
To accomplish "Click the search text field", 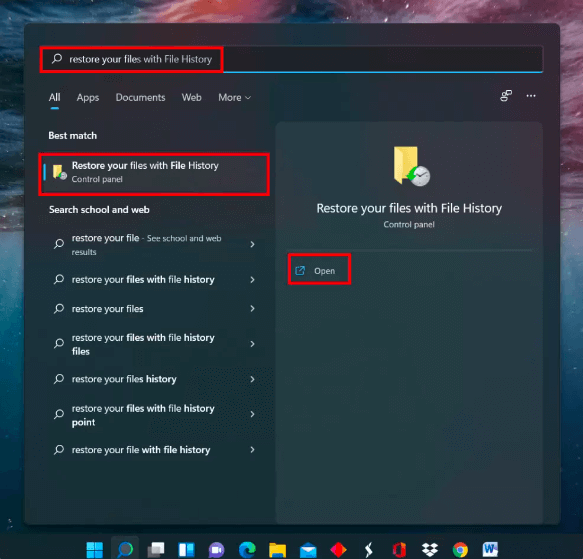I will point(292,59).
